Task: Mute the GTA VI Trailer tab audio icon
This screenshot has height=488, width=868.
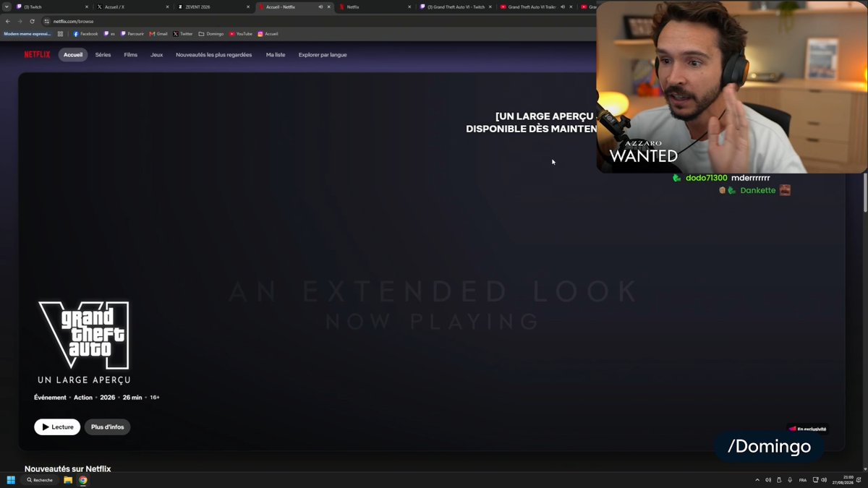Action: point(563,7)
